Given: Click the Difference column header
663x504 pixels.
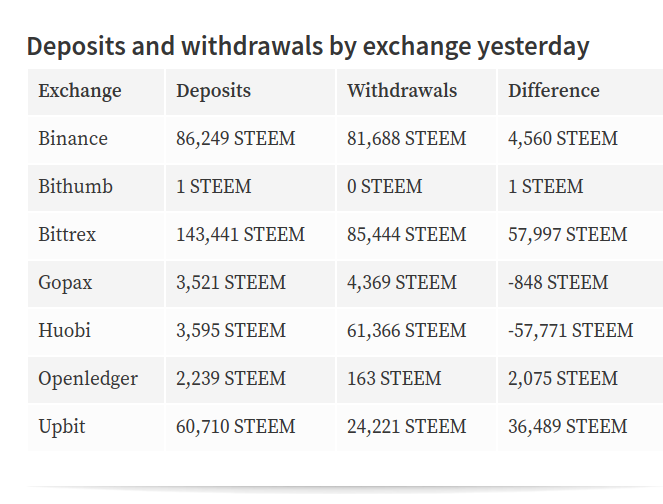Looking at the screenshot, I should [553, 90].
